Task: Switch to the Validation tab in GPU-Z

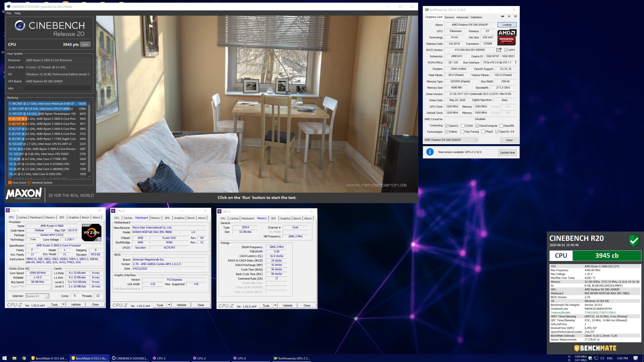Action: (x=476, y=17)
